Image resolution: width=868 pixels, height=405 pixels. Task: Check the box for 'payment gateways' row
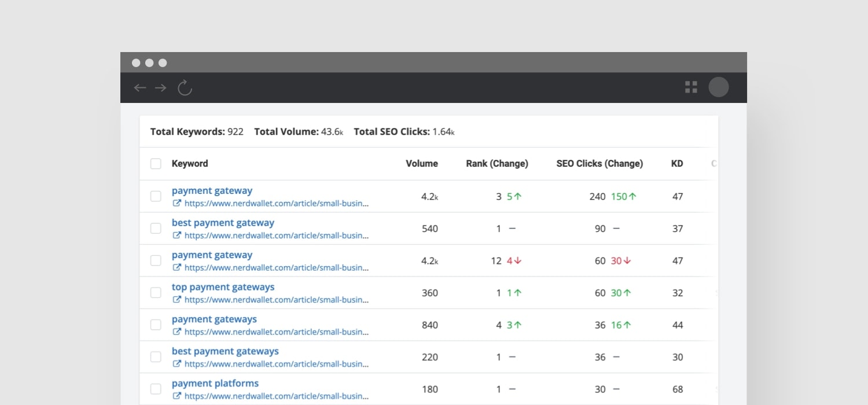(x=156, y=325)
